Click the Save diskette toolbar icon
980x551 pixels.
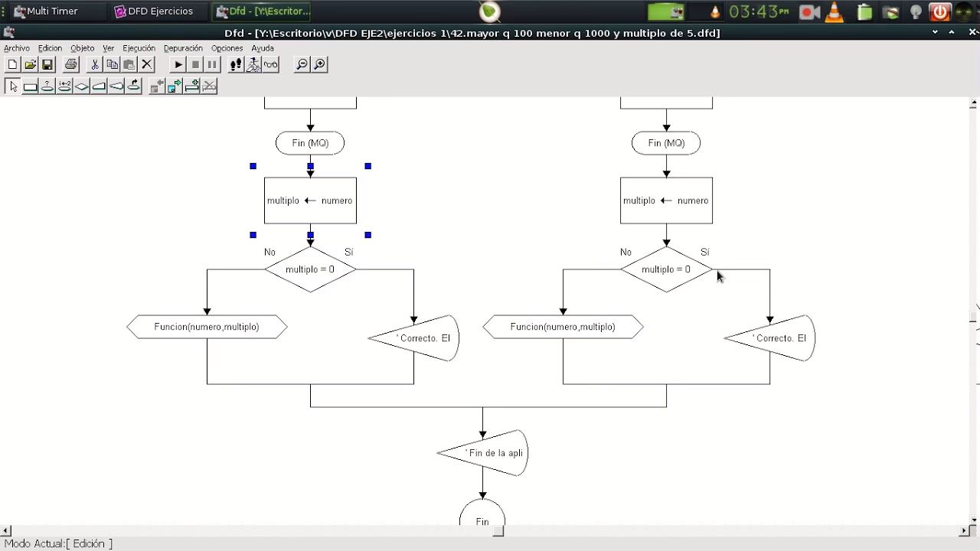click(x=47, y=64)
